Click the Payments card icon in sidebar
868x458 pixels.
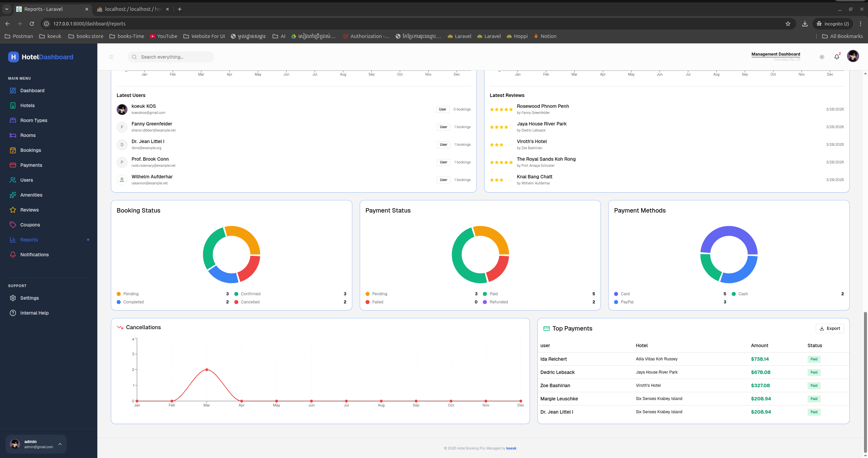tap(13, 165)
